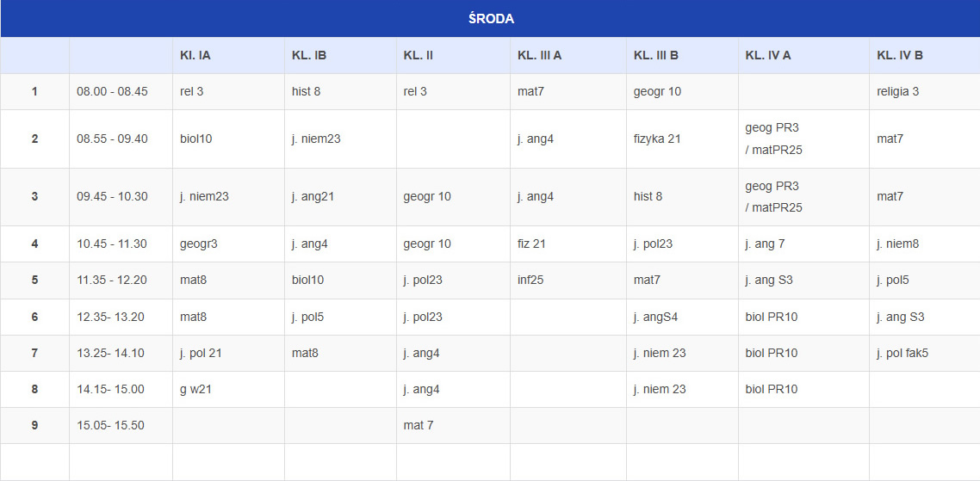Click the "religia 3" lesson cell
The width and height of the screenshot is (980, 481).
(897, 91)
